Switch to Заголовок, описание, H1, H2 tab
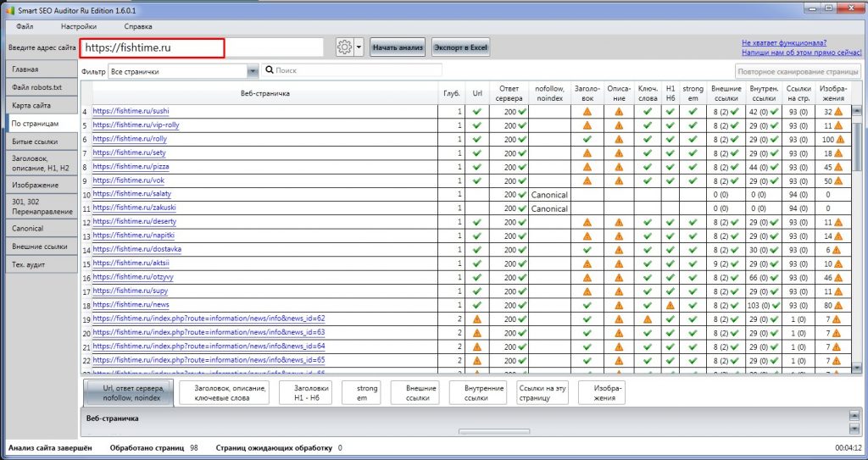 pos(42,163)
